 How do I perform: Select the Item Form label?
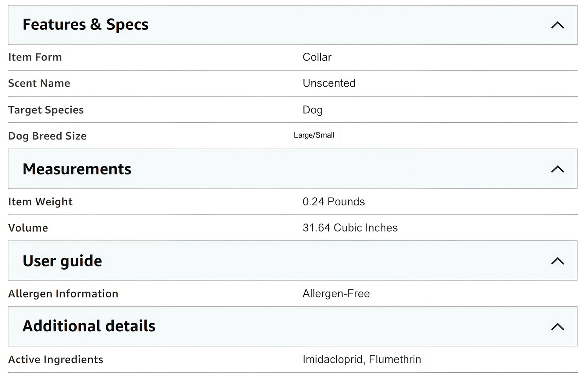tap(35, 57)
